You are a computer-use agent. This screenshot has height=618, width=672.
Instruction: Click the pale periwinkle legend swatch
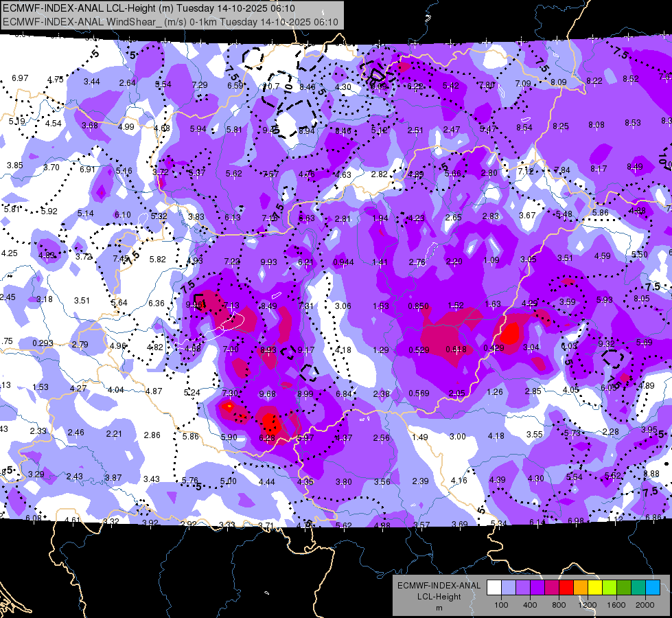point(509,587)
